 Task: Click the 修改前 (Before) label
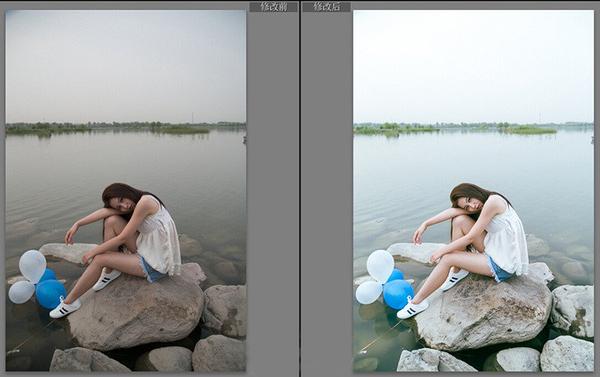273,7
